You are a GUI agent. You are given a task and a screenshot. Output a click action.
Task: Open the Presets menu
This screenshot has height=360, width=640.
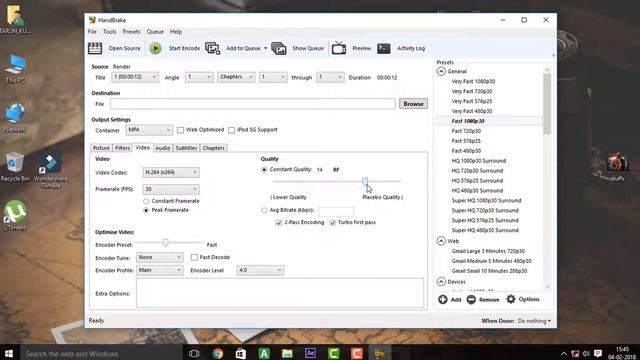tap(131, 32)
